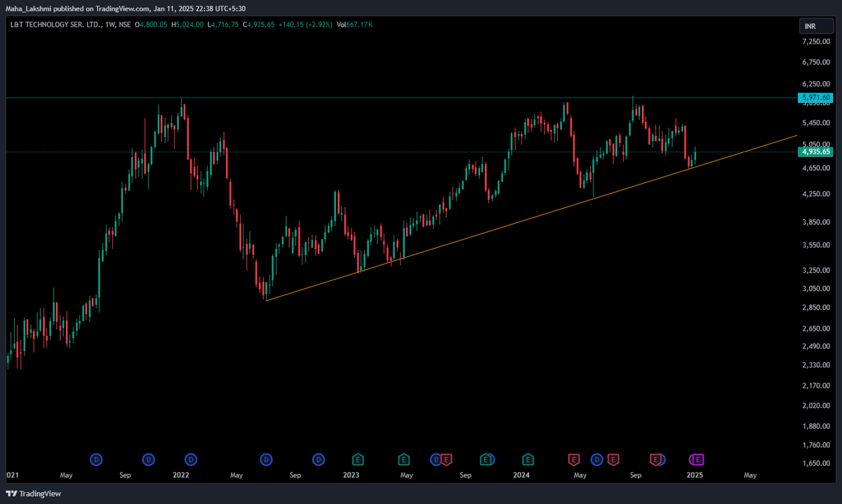Click the 3,850.00 price axis label
The height and width of the screenshot is (504, 842).
click(x=817, y=222)
